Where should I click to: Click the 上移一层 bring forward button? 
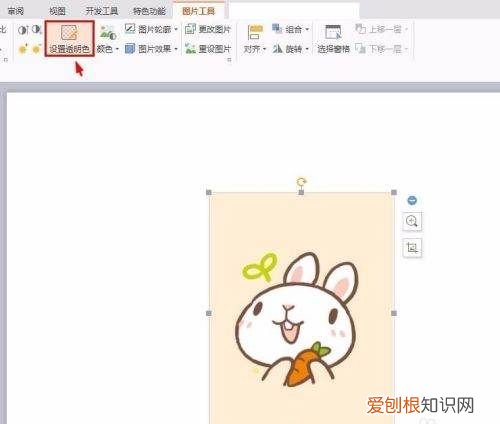pyautogui.click(x=378, y=29)
